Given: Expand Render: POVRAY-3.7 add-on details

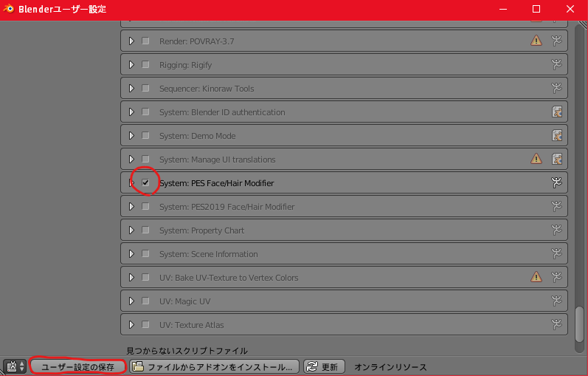Looking at the screenshot, I should coord(131,41).
